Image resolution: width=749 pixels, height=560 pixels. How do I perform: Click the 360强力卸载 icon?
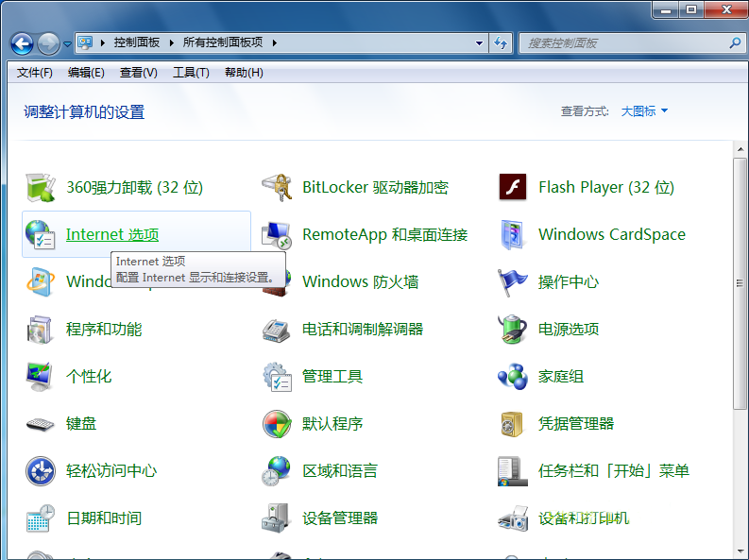click(x=40, y=187)
